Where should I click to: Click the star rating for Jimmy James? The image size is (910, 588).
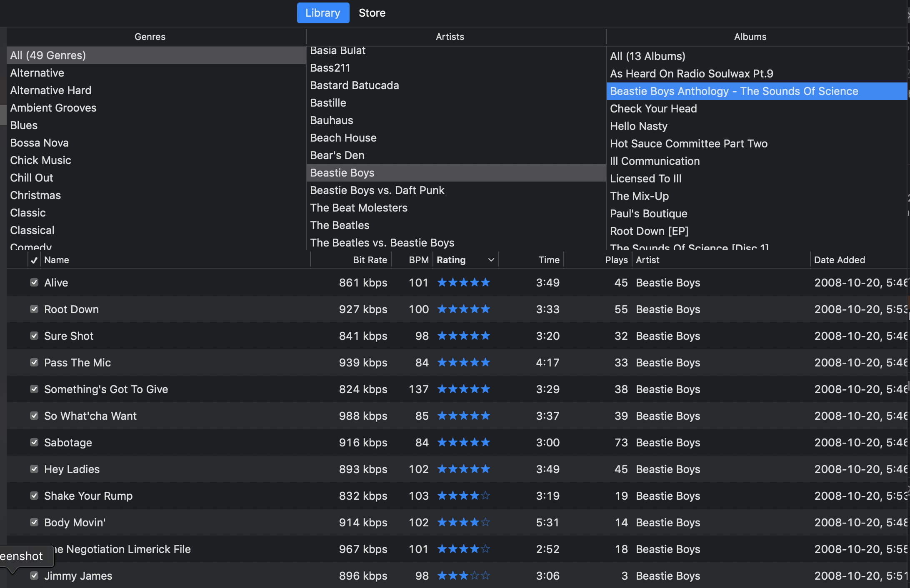pos(463,576)
